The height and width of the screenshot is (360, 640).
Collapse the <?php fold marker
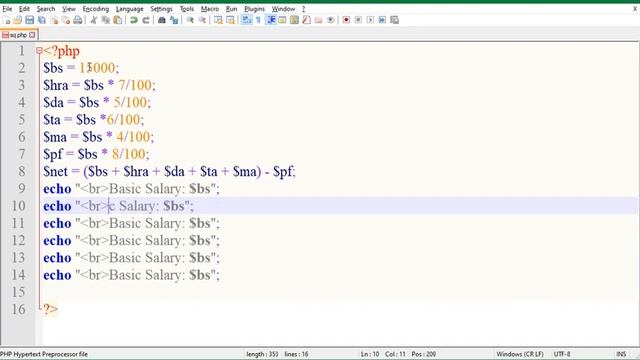click(39, 51)
